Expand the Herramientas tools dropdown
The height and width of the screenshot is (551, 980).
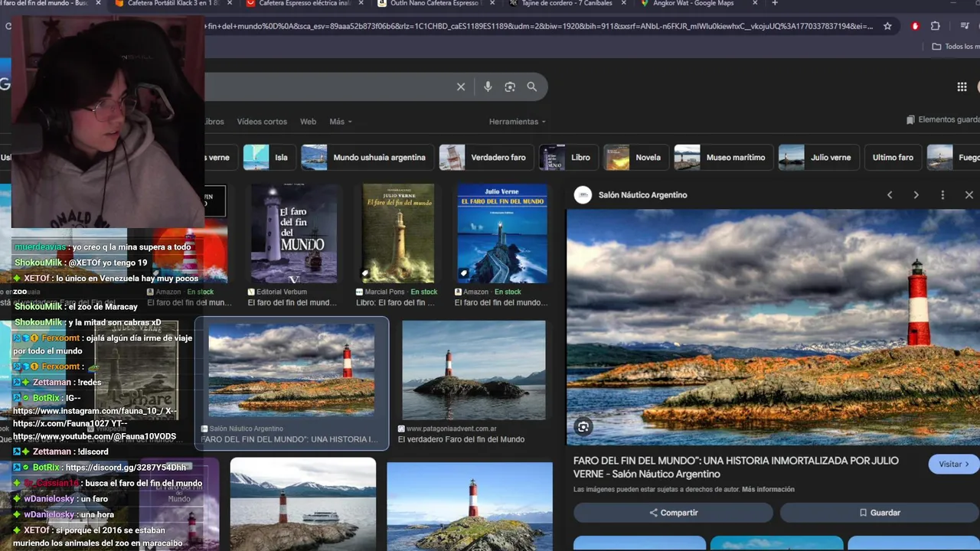pos(518,122)
